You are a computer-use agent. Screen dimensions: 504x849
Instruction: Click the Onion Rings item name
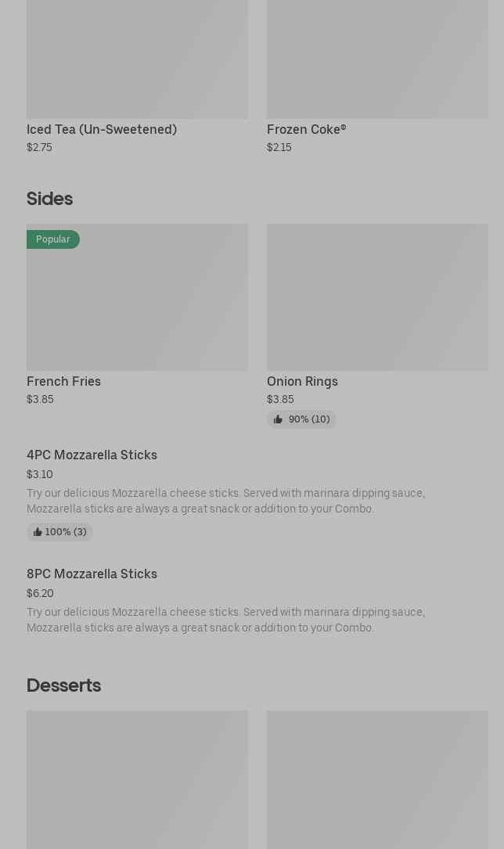point(302,382)
